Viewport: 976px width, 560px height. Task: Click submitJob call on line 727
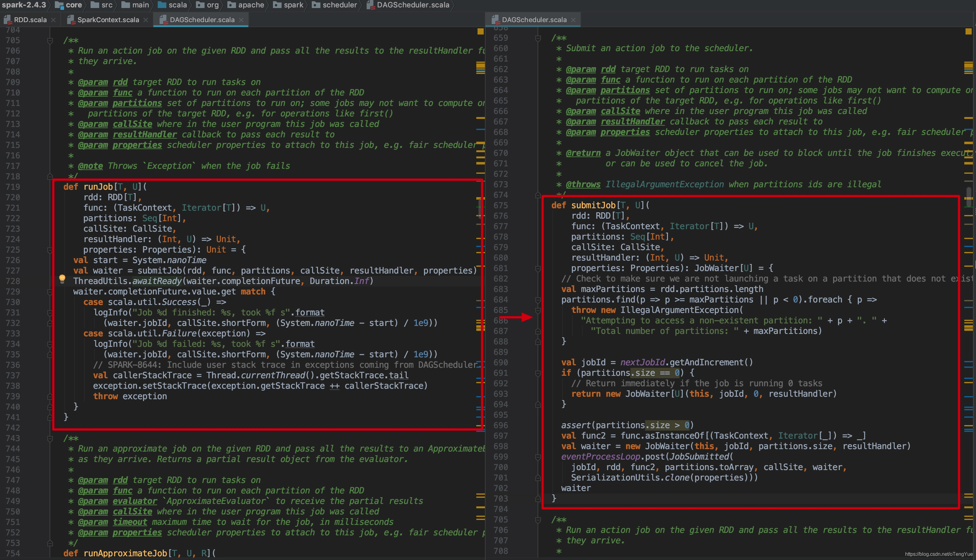[160, 271]
